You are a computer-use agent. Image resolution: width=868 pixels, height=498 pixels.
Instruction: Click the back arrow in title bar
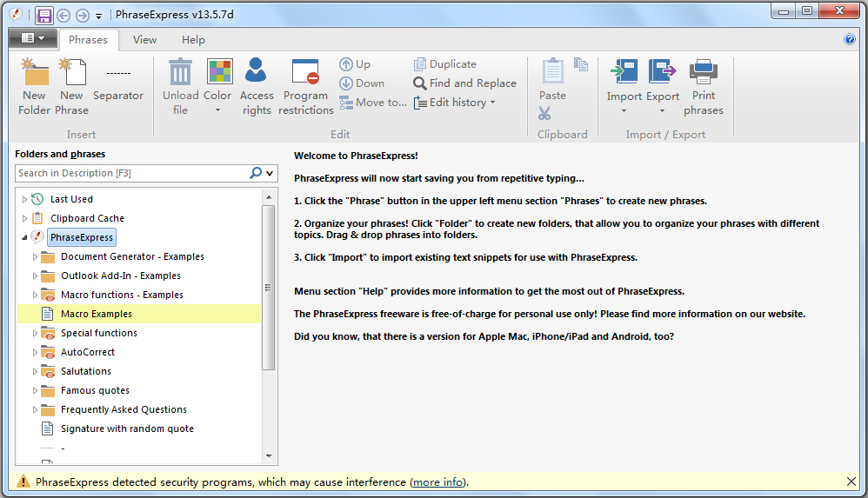click(63, 16)
